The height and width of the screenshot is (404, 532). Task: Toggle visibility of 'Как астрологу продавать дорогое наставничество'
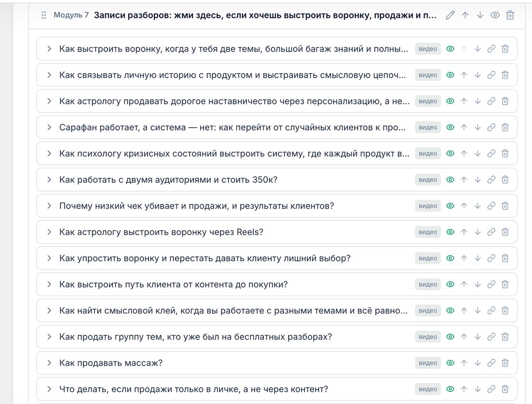(x=450, y=101)
